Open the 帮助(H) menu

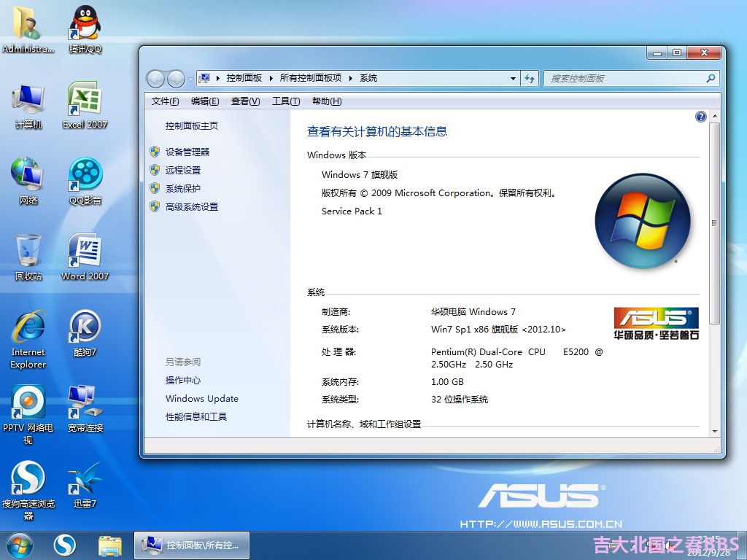click(327, 101)
